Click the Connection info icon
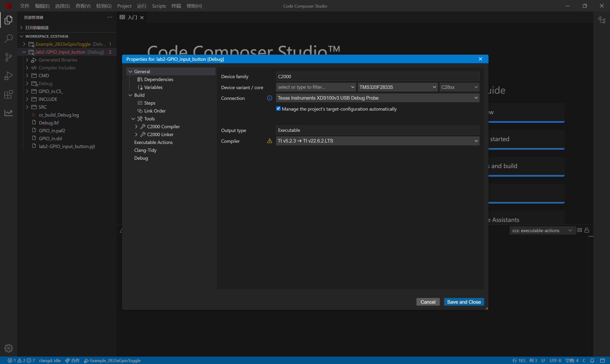Screen dimensions: 610x364 (x=269, y=98)
